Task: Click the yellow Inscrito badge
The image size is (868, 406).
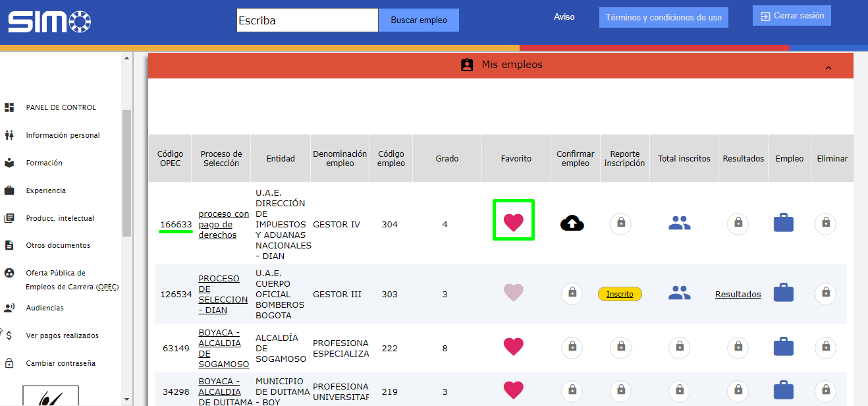Action: [619, 294]
